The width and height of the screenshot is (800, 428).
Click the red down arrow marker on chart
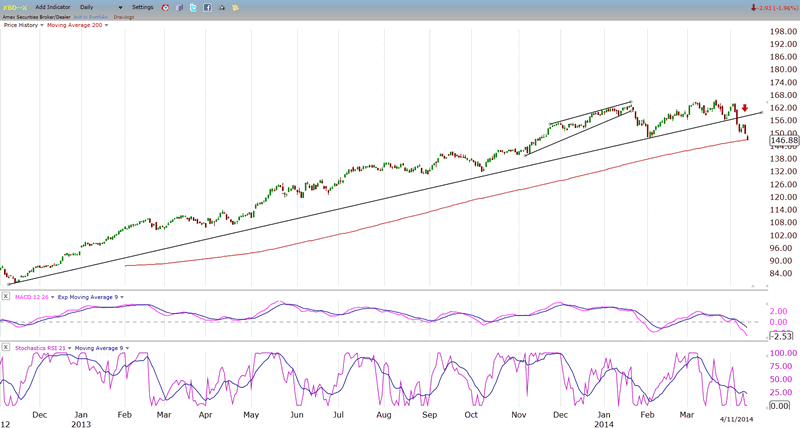(x=745, y=108)
